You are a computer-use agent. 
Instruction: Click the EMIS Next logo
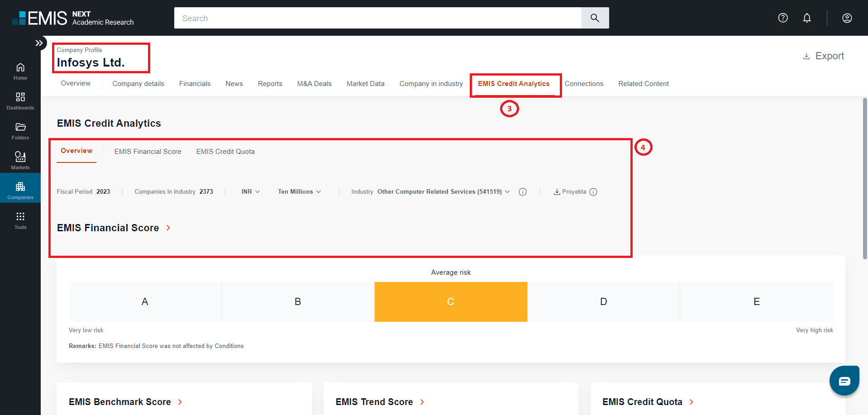tap(73, 18)
